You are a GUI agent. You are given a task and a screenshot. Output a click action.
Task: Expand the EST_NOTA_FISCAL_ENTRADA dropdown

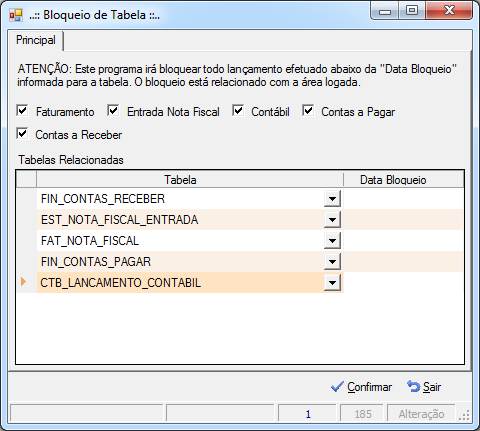pyautogui.click(x=332, y=220)
